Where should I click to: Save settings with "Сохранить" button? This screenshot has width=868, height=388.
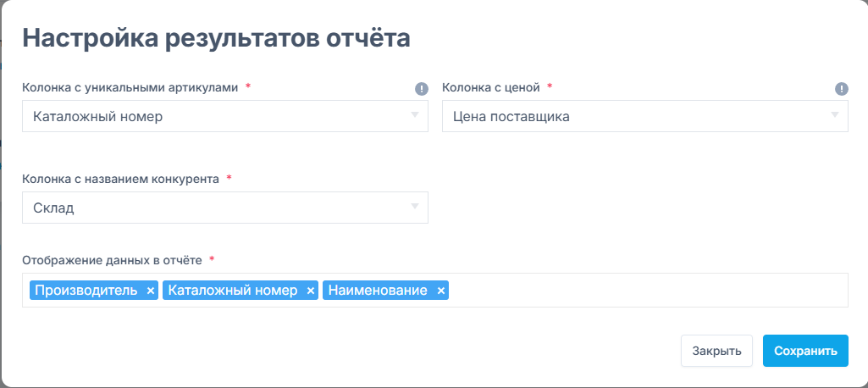(805, 351)
